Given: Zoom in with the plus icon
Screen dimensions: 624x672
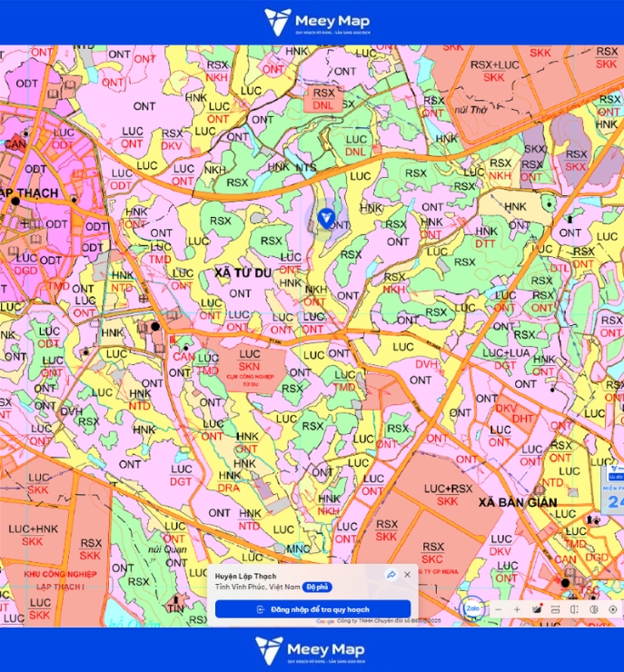Looking at the screenshot, I should (x=517, y=609).
